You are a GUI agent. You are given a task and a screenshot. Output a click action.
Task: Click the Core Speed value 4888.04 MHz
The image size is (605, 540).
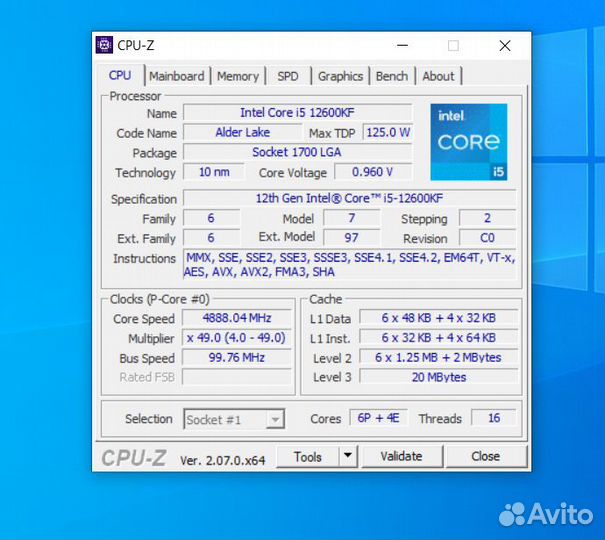pyautogui.click(x=237, y=318)
